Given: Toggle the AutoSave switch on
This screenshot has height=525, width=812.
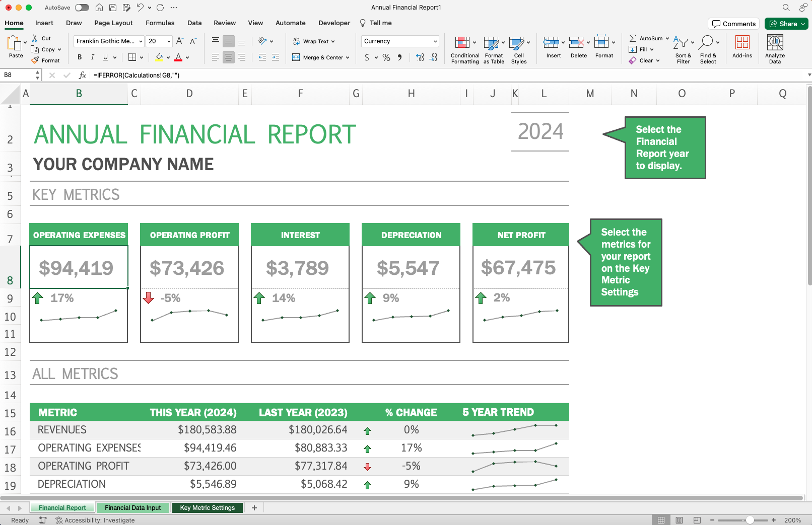Looking at the screenshot, I should [x=82, y=8].
